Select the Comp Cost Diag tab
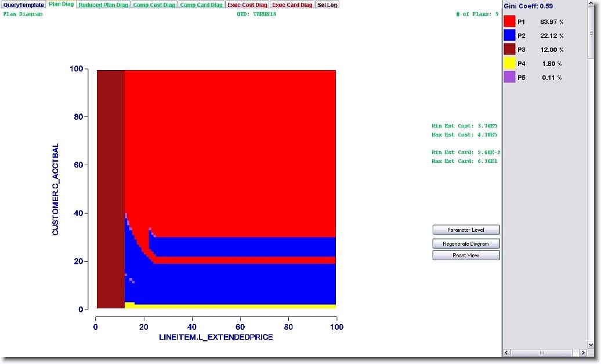601x364 pixels. tap(154, 5)
